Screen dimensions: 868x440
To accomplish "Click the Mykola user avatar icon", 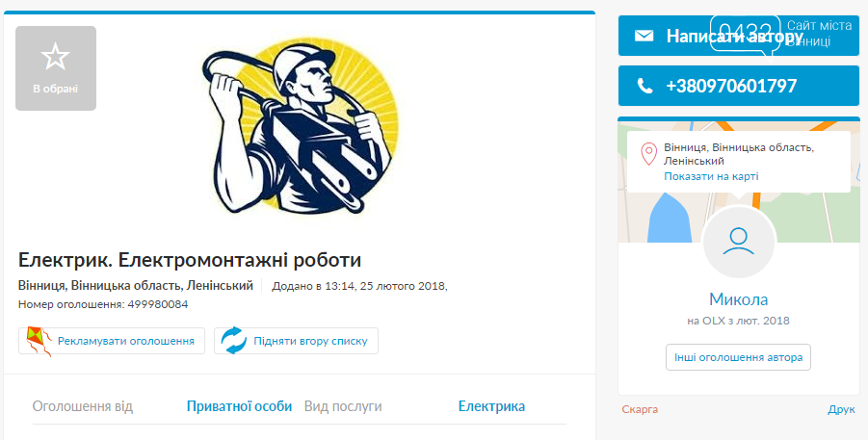I will pyautogui.click(x=739, y=242).
